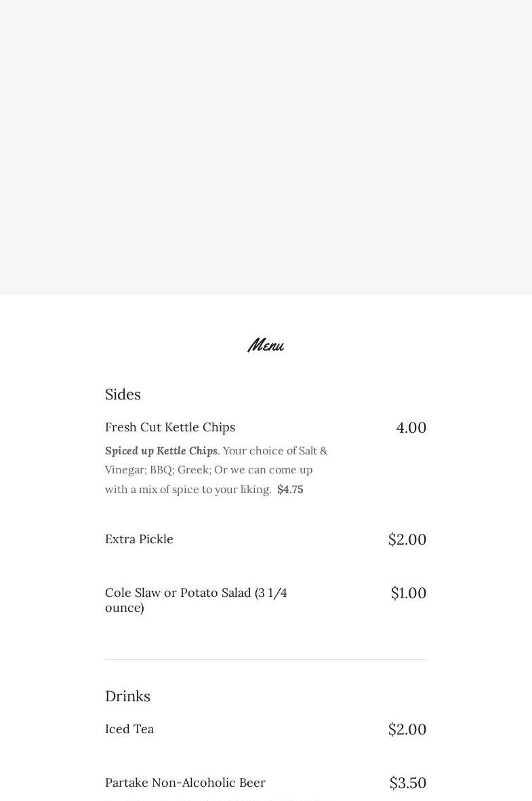Click the word Greek in chips description
Image resolution: width=532 pixels, height=801 pixels.
(193, 470)
